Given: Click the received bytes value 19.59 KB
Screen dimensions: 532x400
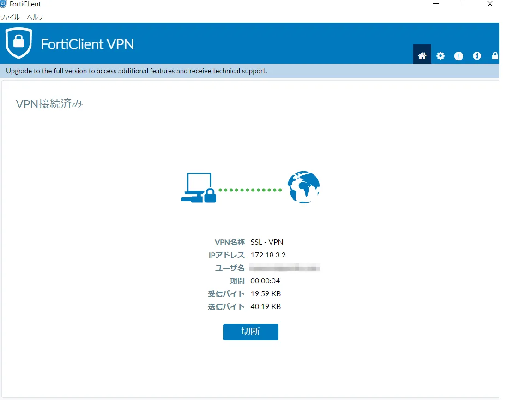Looking at the screenshot, I should point(266,293).
